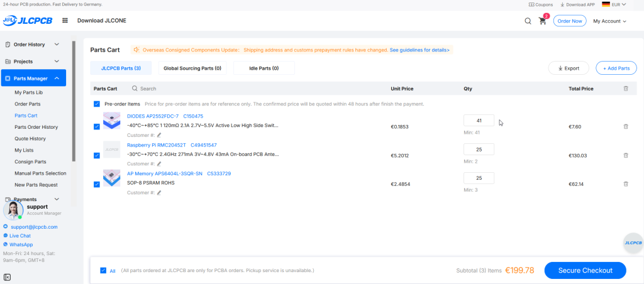
Task: Open Manual Parts Selection in sidebar
Action: tap(40, 173)
